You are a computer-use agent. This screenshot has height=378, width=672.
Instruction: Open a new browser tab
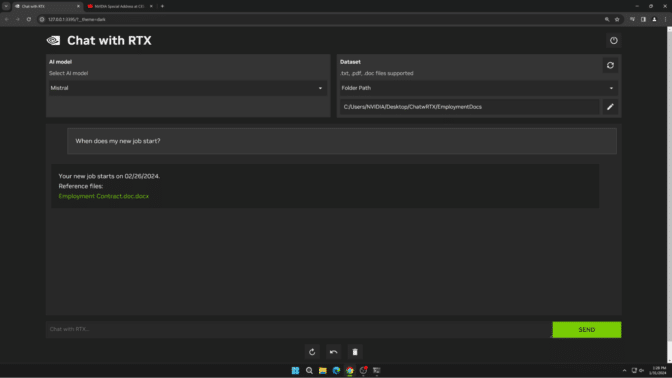pyautogui.click(x=162, y=6)
